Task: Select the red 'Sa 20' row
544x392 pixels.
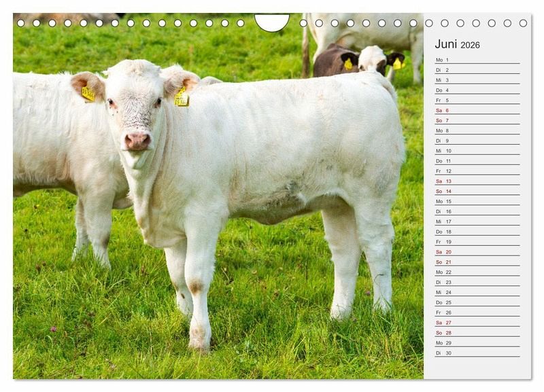Action: 477,251
